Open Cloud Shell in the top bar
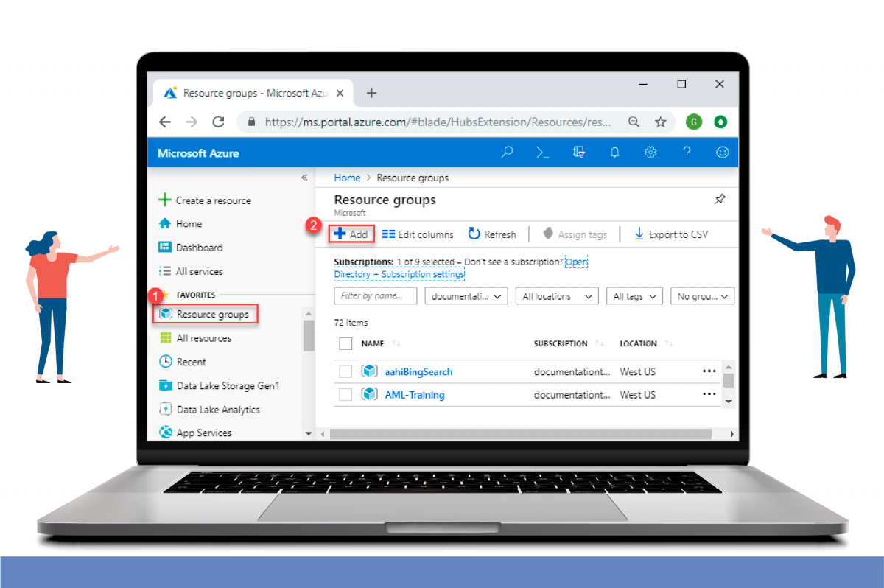The image size is (884, 588). [542, 152]
